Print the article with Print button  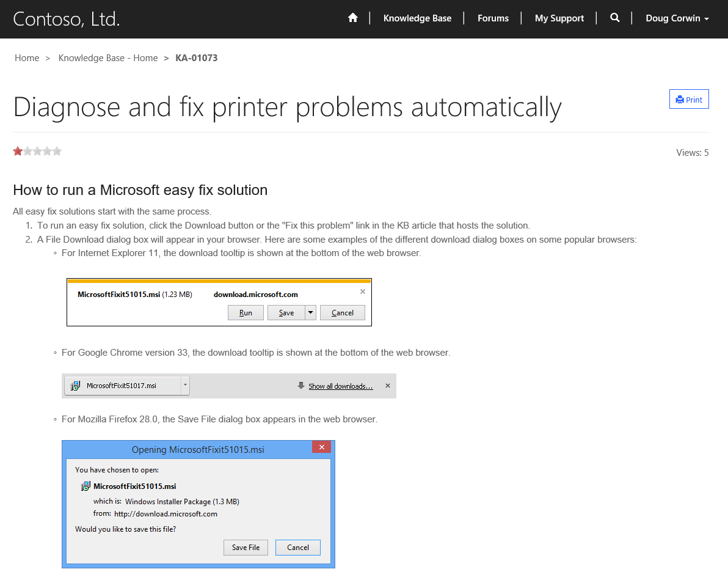(689, 99)
